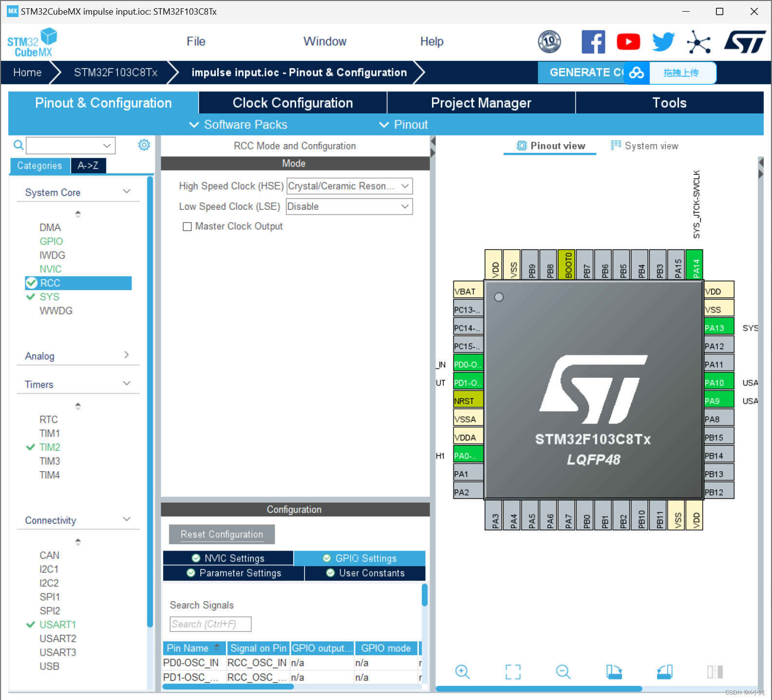
Task: Switch to the Clock Configuration tab
Action: [x=293, y=103]
